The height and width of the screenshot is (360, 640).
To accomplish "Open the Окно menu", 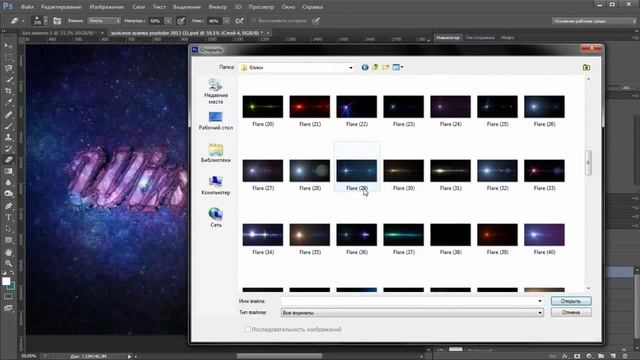I will [x=288, y=7].
